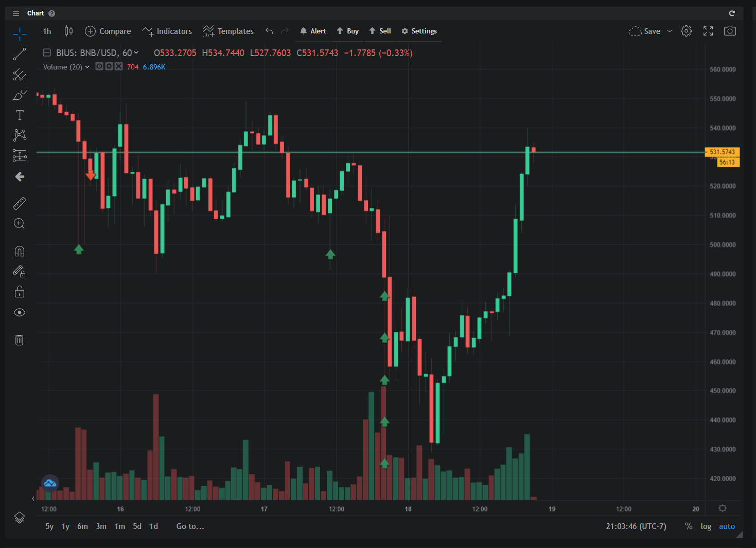Click the 531.5743 current price label
This screenshot has width=756, height=548.
[722, 152]
